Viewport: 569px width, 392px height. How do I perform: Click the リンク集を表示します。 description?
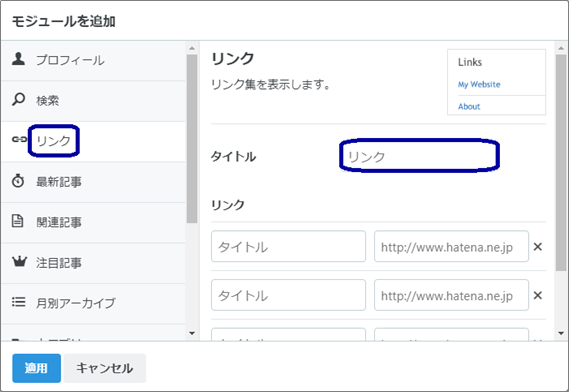(271, 85)
